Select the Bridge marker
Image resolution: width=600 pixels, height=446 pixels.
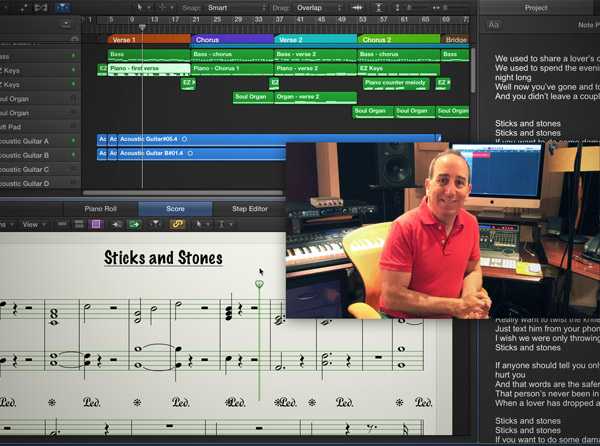[455, 39]
